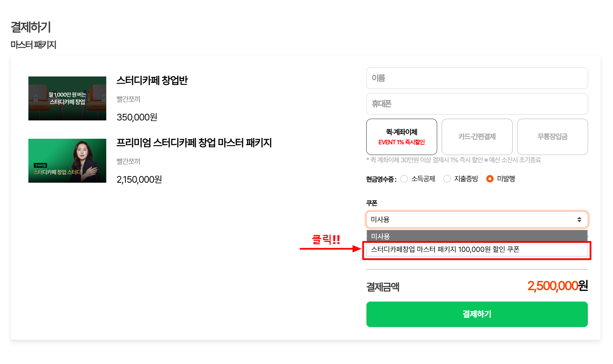Click the 이름 name input field
This screenshot has height=364, width=613.
tap(477, 78)
